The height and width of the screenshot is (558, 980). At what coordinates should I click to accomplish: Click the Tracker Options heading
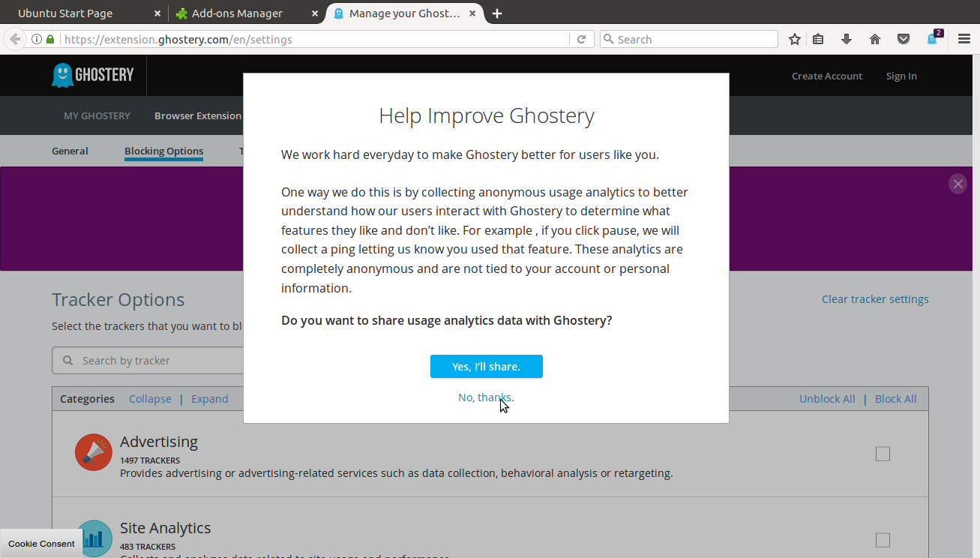pos(118,299)
